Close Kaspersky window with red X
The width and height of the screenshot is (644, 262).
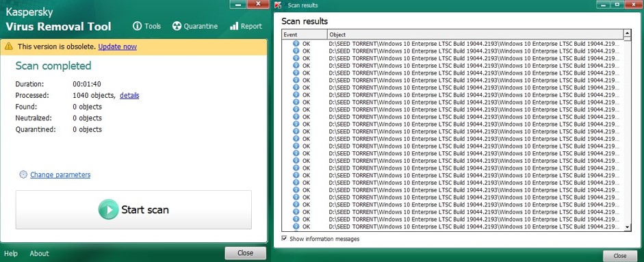tap(258, 4)
